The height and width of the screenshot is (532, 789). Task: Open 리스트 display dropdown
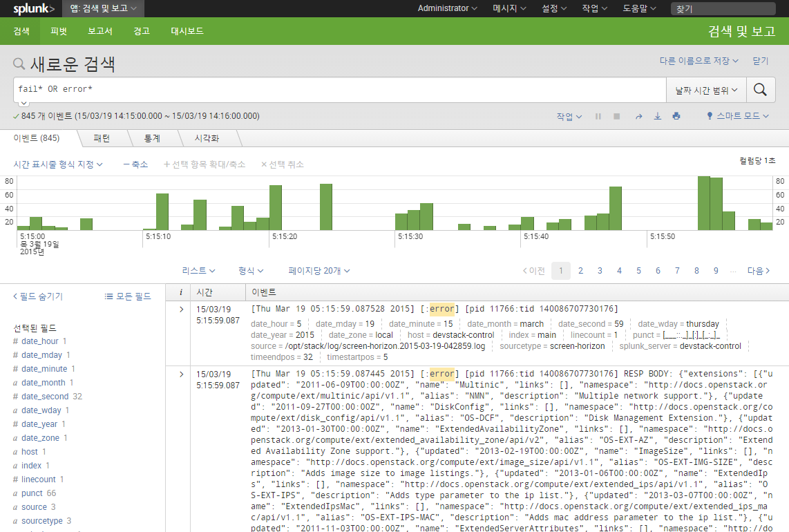click(198, 271)
